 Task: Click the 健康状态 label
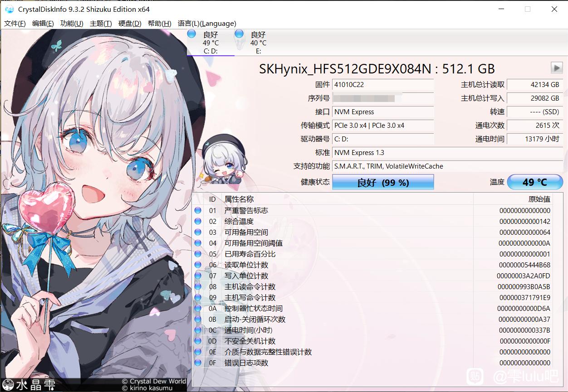315,182
